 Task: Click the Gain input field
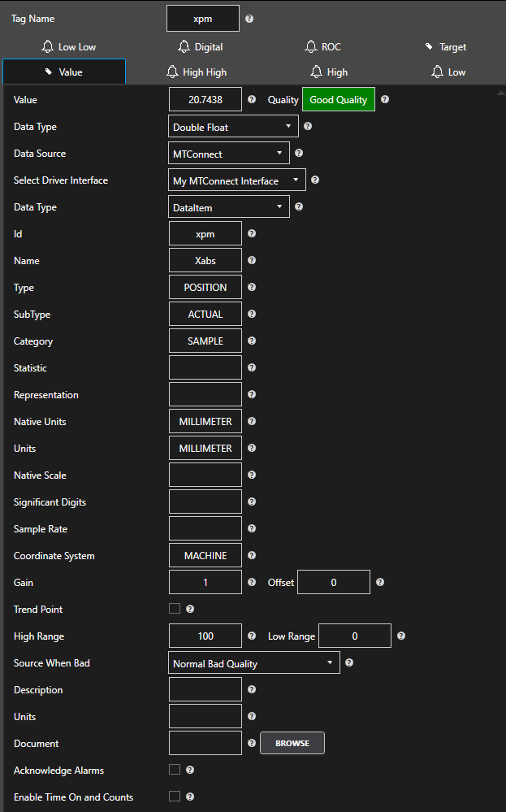(x=205, y=583)
